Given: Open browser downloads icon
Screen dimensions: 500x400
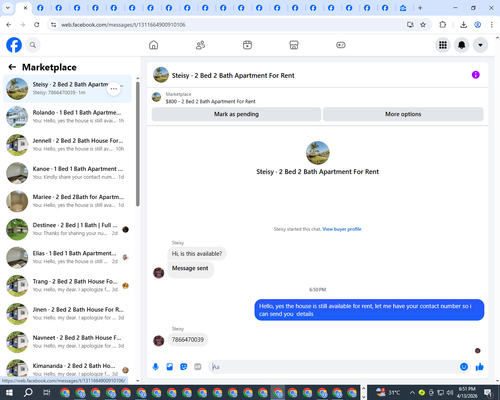Looking at the screenshot, I should point(463,25).
